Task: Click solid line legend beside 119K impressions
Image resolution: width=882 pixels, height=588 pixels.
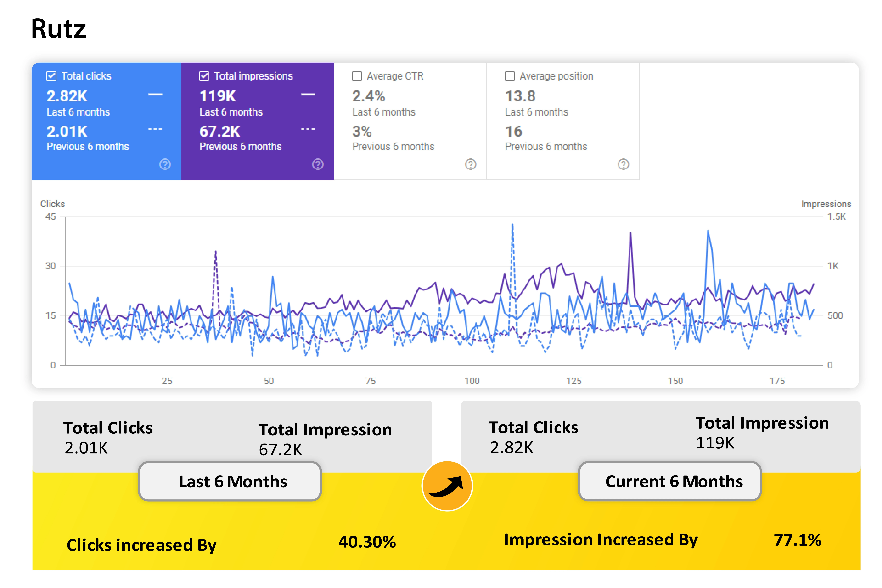Action: tap(308, 95)
